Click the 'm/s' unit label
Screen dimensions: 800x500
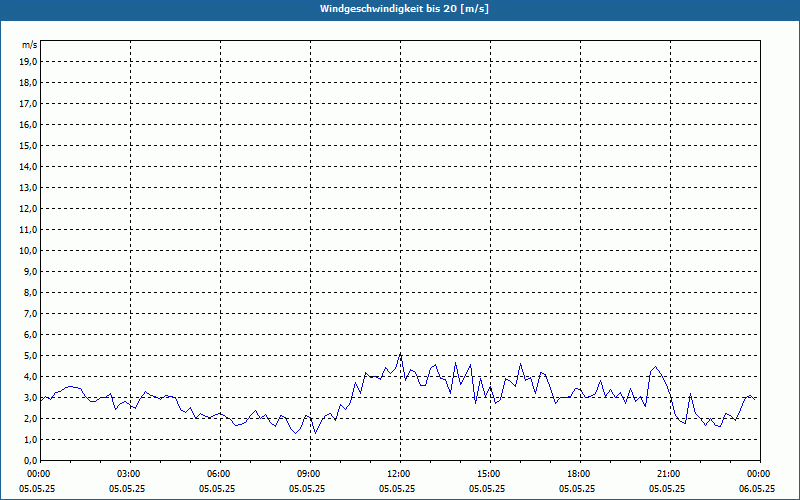[30, 45]
